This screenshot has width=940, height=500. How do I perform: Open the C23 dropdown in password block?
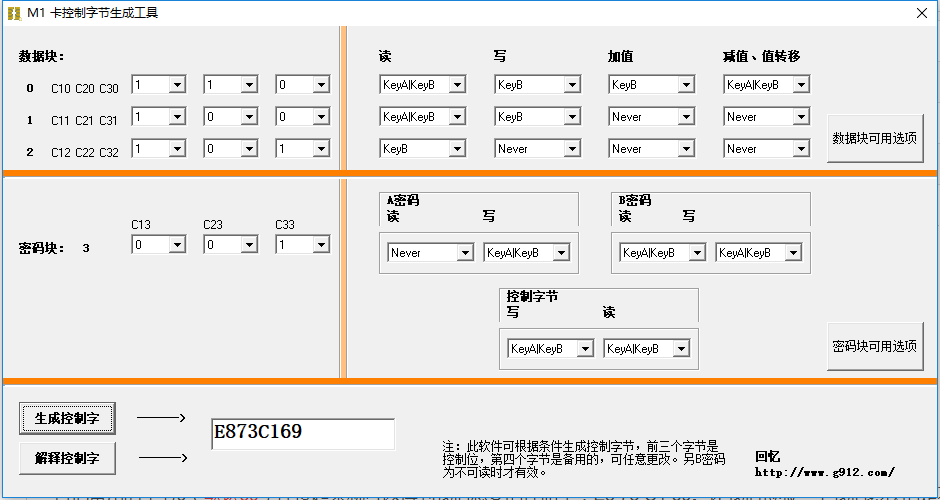(249, 244)
